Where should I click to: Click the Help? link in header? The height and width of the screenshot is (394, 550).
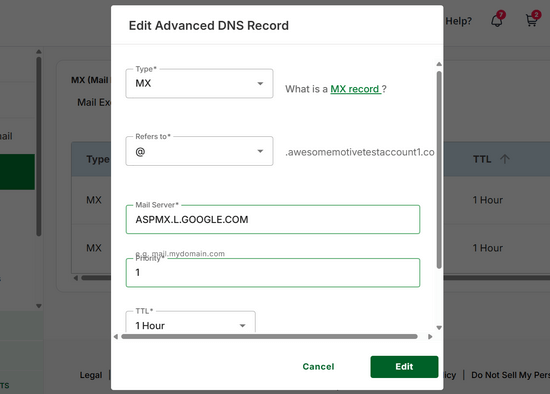(458, 21)
